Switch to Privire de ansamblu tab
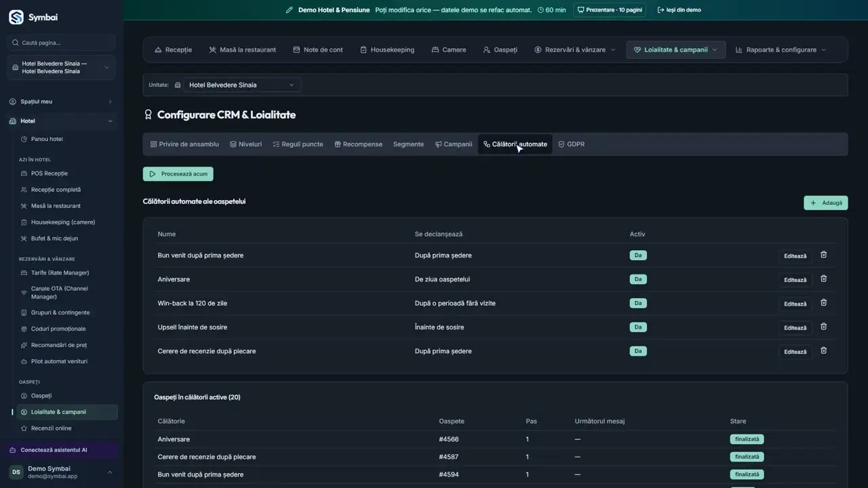The height and width of the screenshot is (488, 868). pyautogui.click(x=184, y=144)
